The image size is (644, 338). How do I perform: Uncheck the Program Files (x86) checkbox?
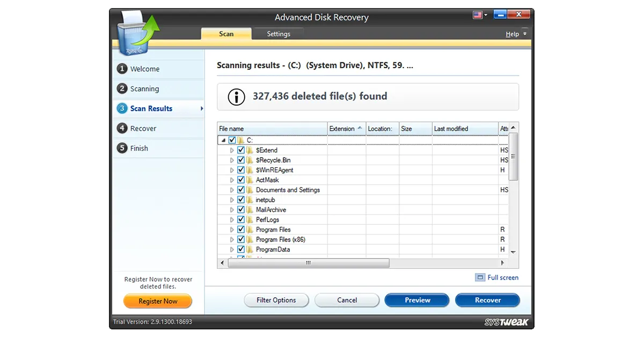coord(241,239)
